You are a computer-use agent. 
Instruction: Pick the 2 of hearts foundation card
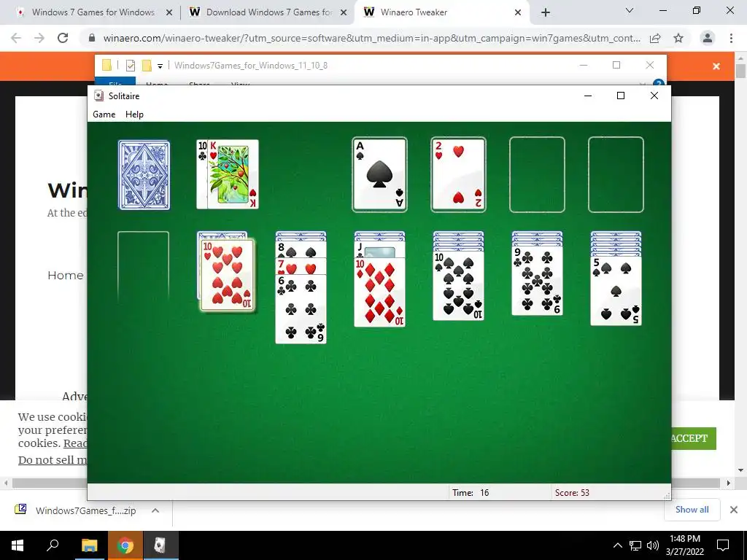458,174
